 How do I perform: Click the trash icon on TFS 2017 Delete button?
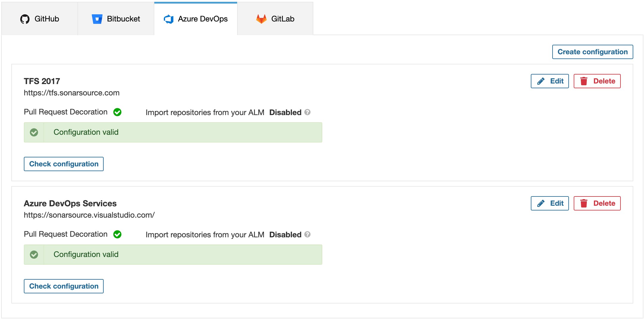pyautogui.click(x=584, y=81)
